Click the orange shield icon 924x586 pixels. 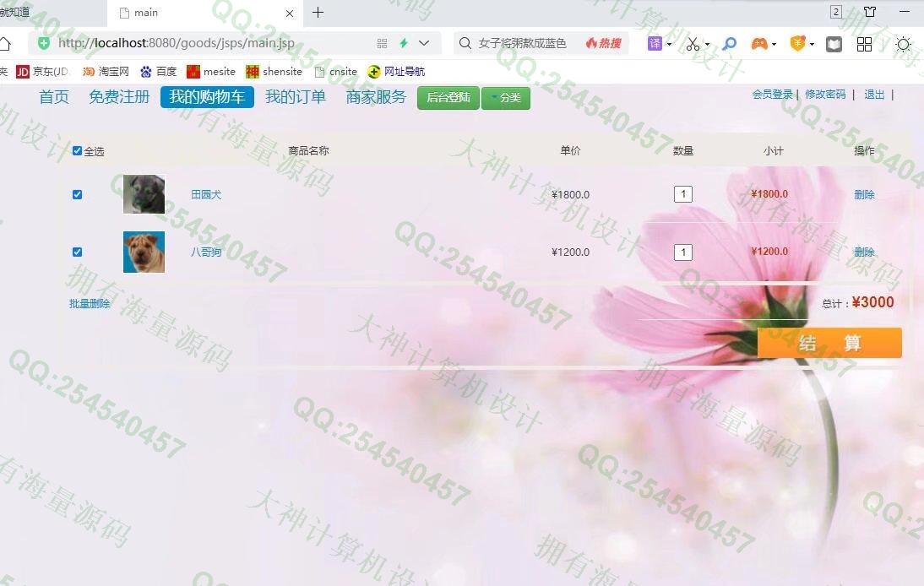coord(797,44)
